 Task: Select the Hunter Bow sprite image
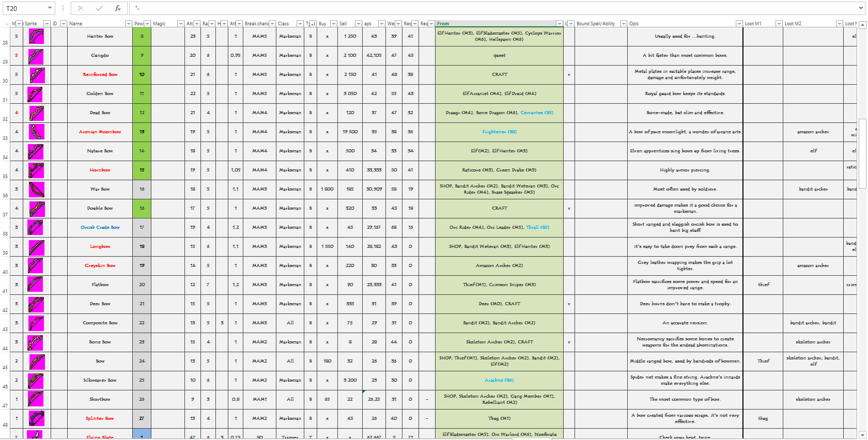(36, 36)
